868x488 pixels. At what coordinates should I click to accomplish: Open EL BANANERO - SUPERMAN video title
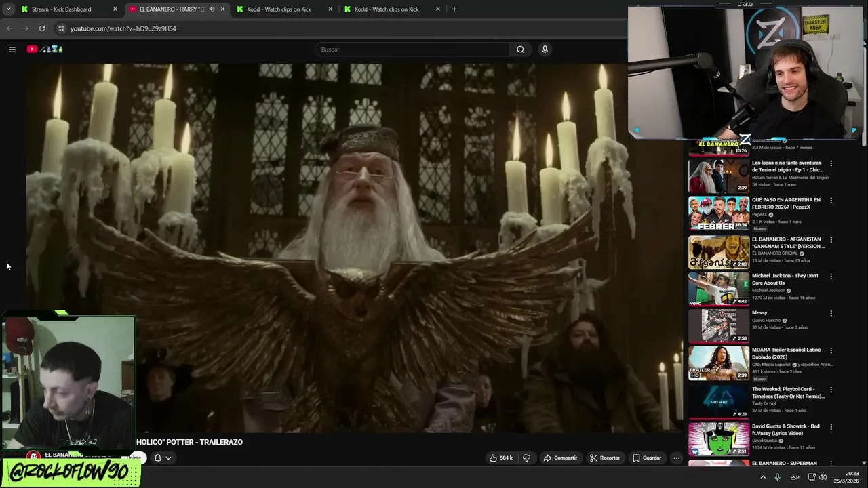tap(785, 464)
